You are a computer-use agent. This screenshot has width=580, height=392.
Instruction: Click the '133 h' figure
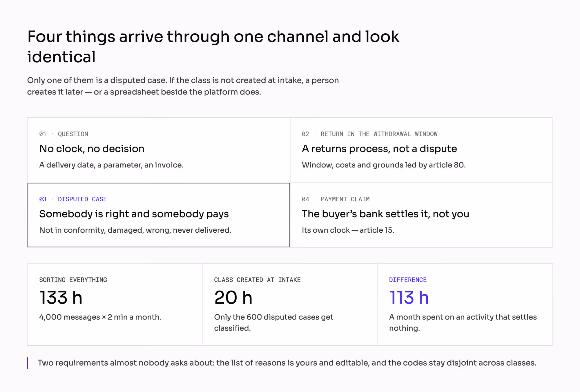point(61,297)
